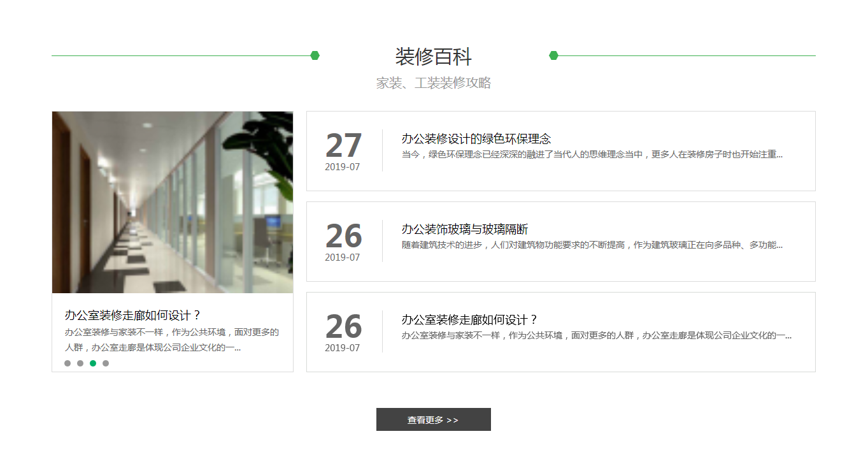Switch to the fourth carousel slide dot

tap(106, 363)
